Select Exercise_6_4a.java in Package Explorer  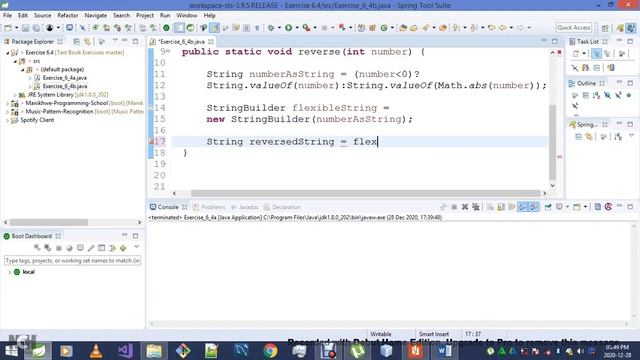click(64, 78)
